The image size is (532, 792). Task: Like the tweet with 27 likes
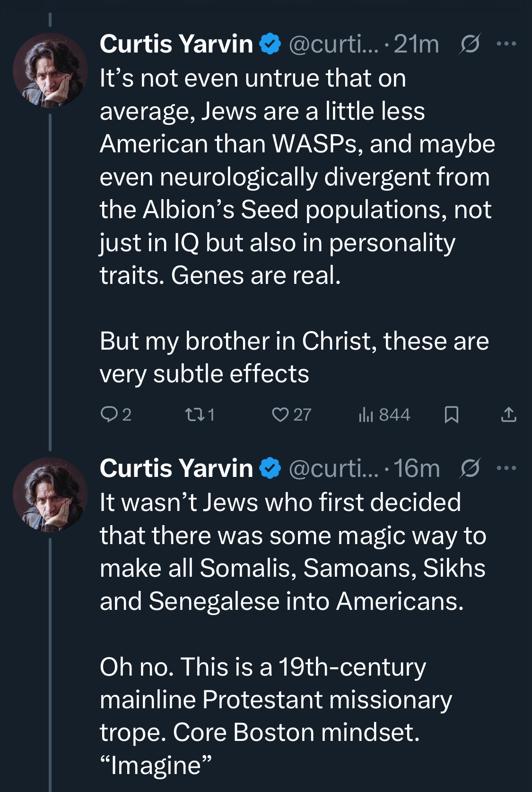pyautogui.click(x=280, y=415)
